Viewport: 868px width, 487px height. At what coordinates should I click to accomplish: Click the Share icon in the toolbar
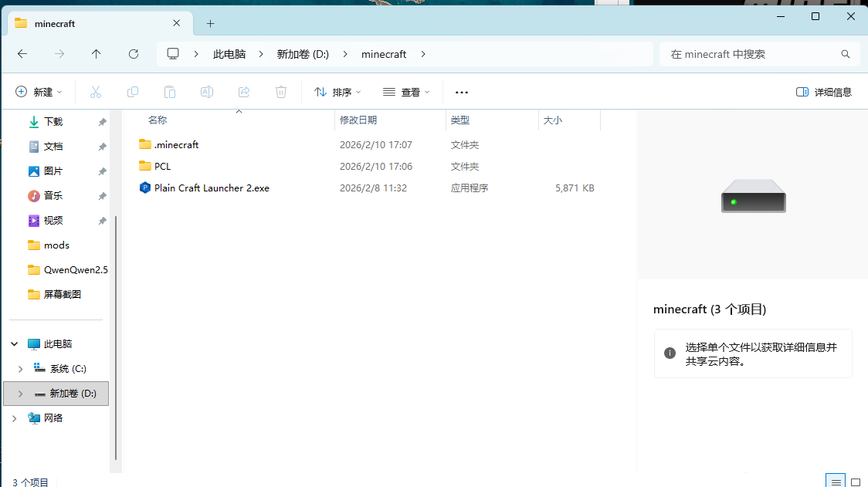click(x=243, y=92)
